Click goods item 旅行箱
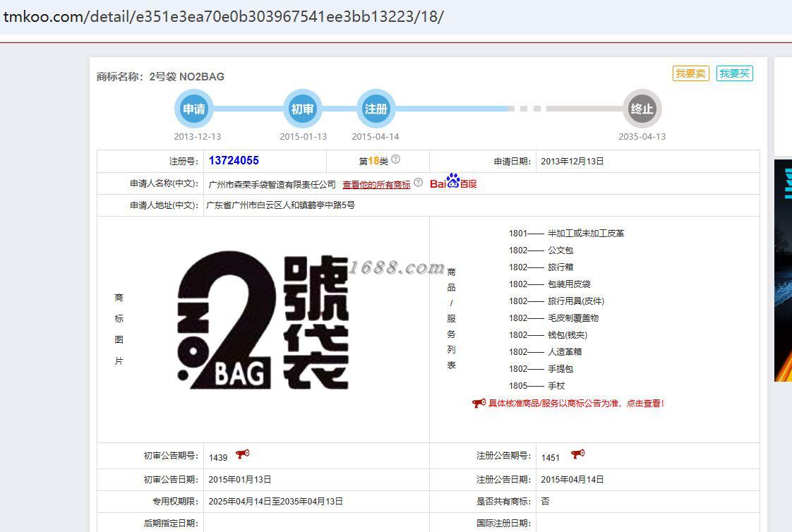Viewport: 792px width, 532px height. pyautogui.click(x=560, y=267)
